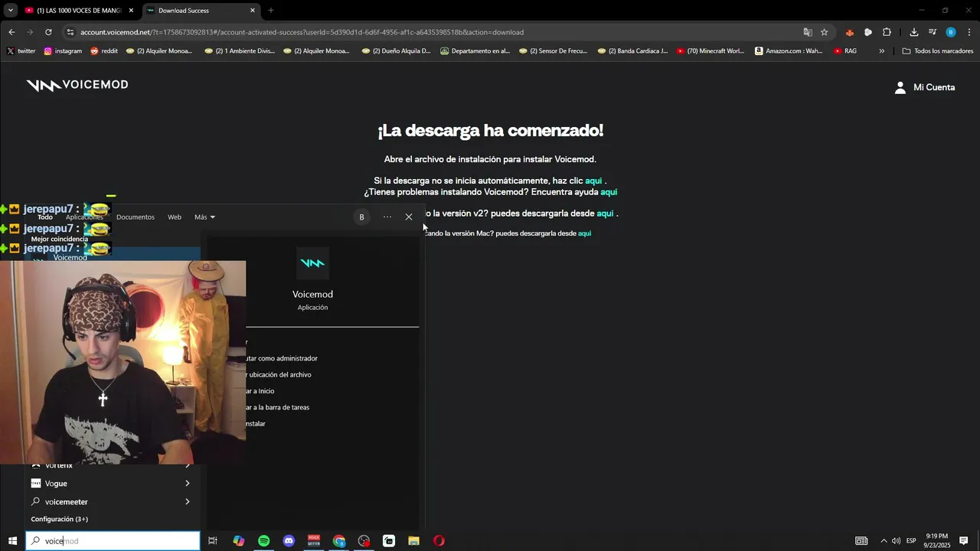Open Voicemeeter from taskbar
Screen dimensions: 980x551
click(x=314, y=541)
